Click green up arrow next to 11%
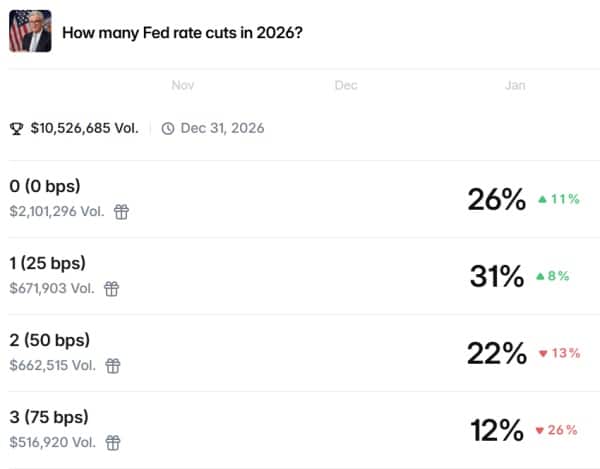The height and width of the screenshot is (469, 600). point(543,199)
